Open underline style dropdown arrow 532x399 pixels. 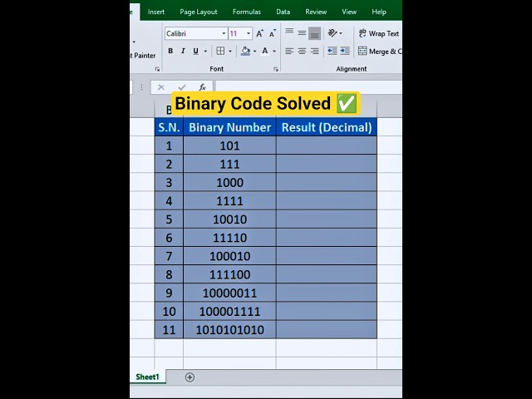205,52
